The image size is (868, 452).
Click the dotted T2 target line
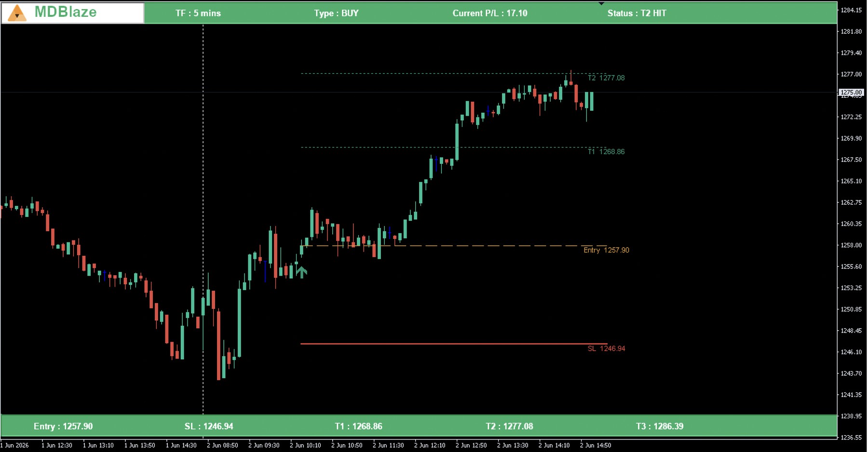(454, 73)
